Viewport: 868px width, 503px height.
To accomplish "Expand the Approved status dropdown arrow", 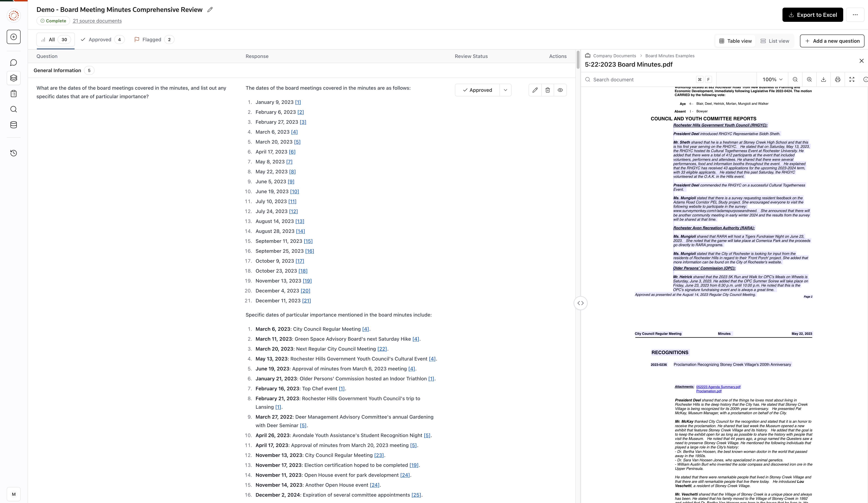I will pos(505,90).
